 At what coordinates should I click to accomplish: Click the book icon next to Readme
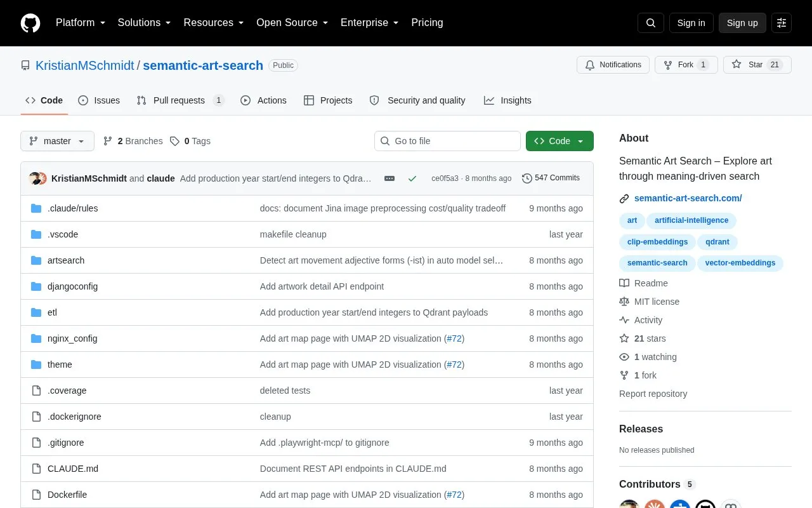624,283
